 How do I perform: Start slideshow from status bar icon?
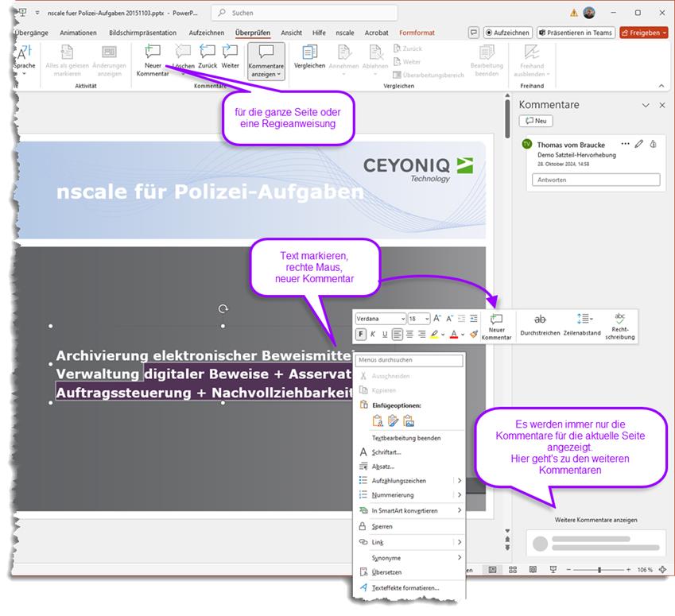click(553, 570)
